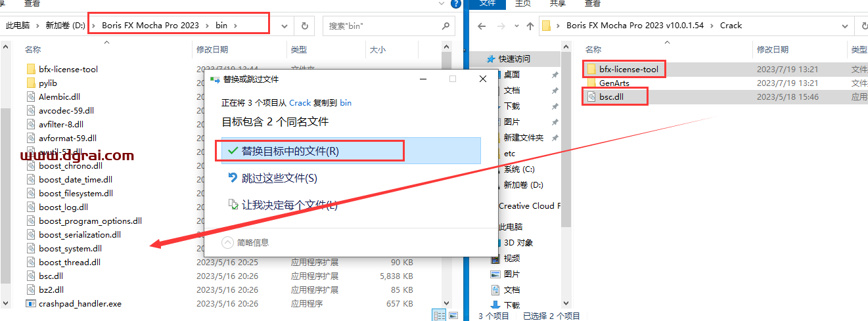
Task: Select Alembic.dll file
Action: click(59, 96)
